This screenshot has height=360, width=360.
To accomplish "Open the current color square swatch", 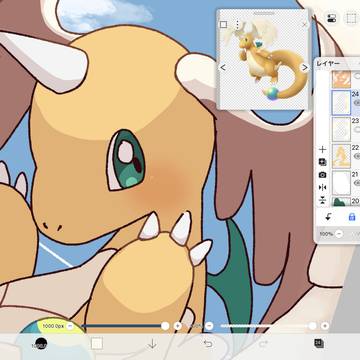I will point(97,343).
